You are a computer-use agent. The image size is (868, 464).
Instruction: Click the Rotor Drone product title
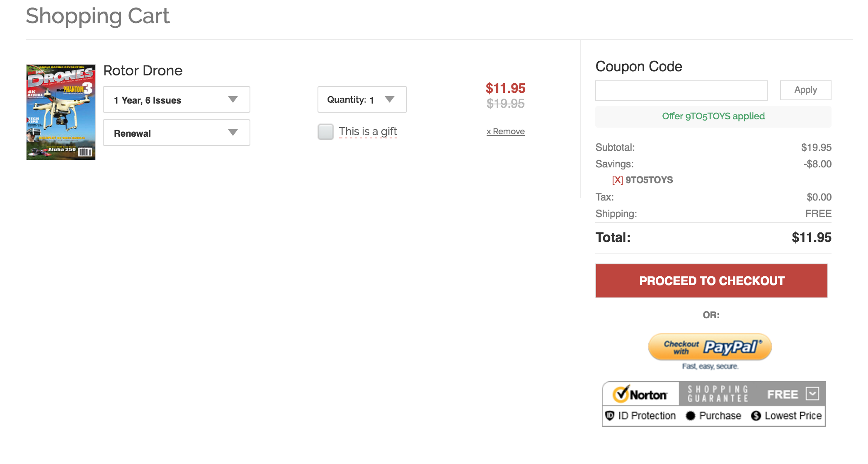(x=143, y=71)
